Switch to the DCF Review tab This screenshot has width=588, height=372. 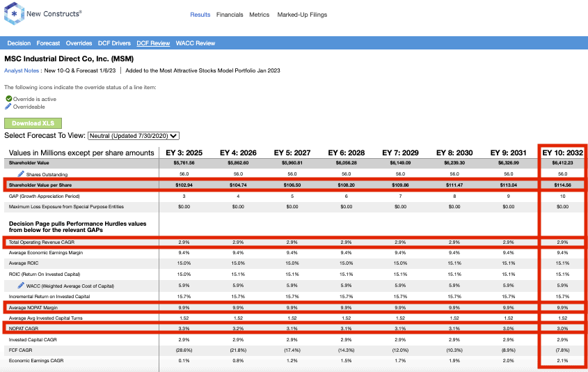[x=153, y=43]
